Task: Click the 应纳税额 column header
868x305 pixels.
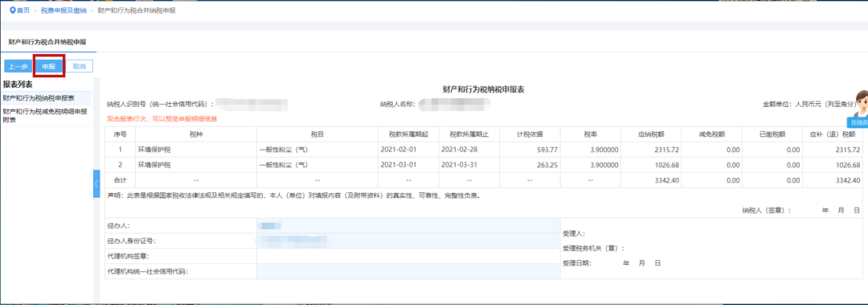Action: (x=652, y=134)
